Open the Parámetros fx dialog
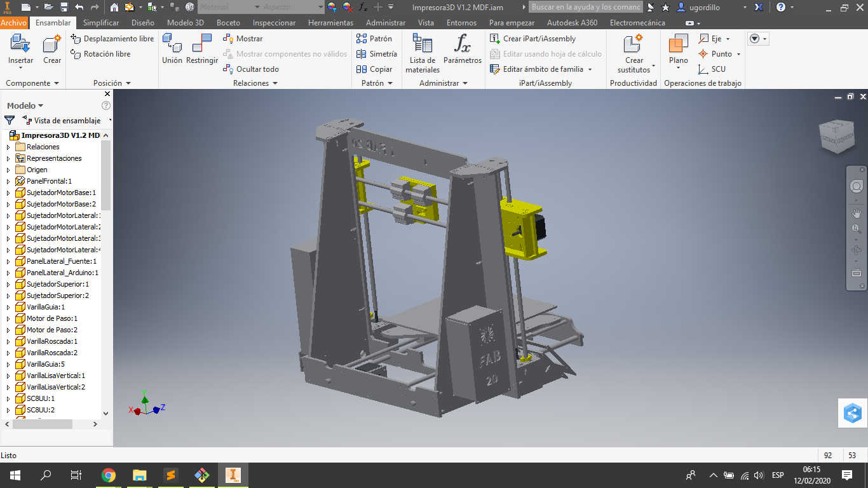868x488 pixels. (463, 50)
